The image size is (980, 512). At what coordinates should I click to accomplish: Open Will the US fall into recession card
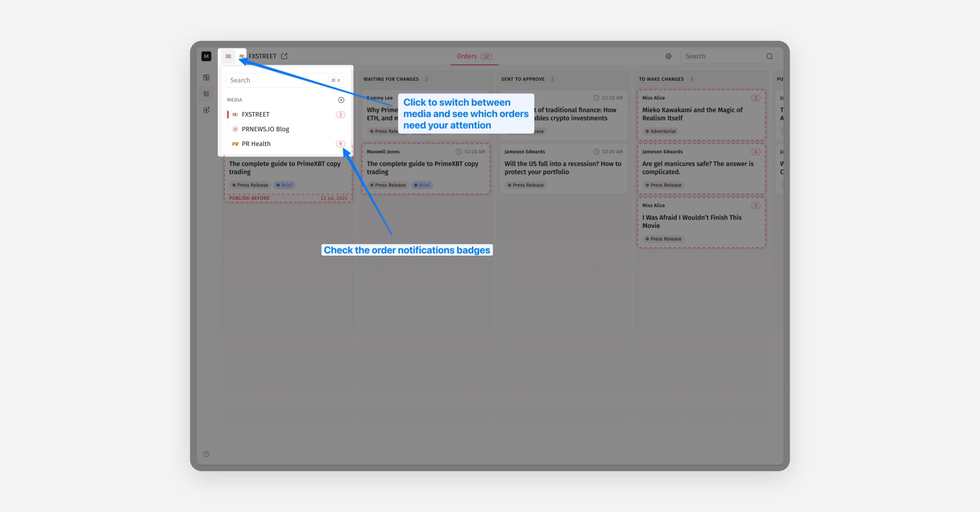[563, 168]
